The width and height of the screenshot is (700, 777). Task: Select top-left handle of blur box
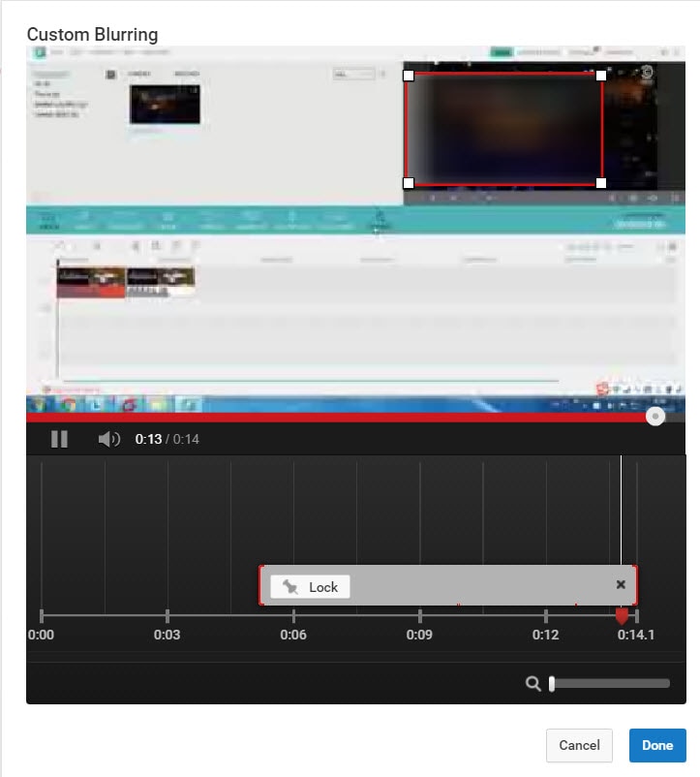pos(409,76)
